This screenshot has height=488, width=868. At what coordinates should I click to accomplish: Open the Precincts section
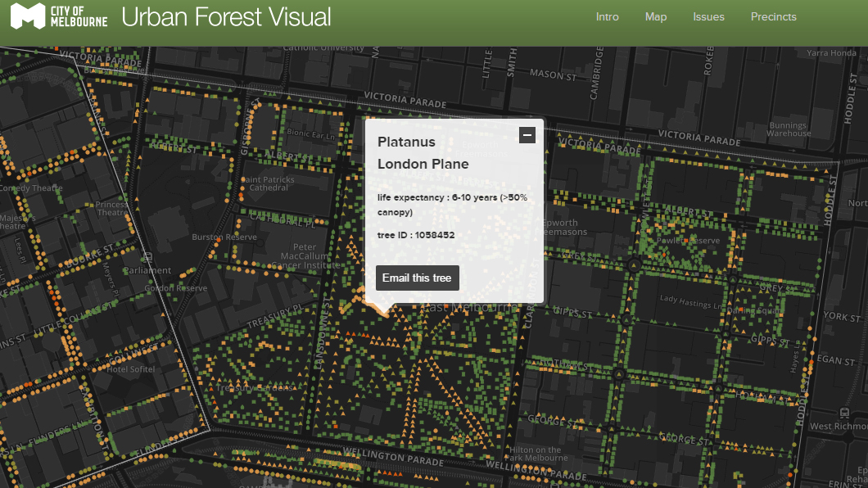773,17
